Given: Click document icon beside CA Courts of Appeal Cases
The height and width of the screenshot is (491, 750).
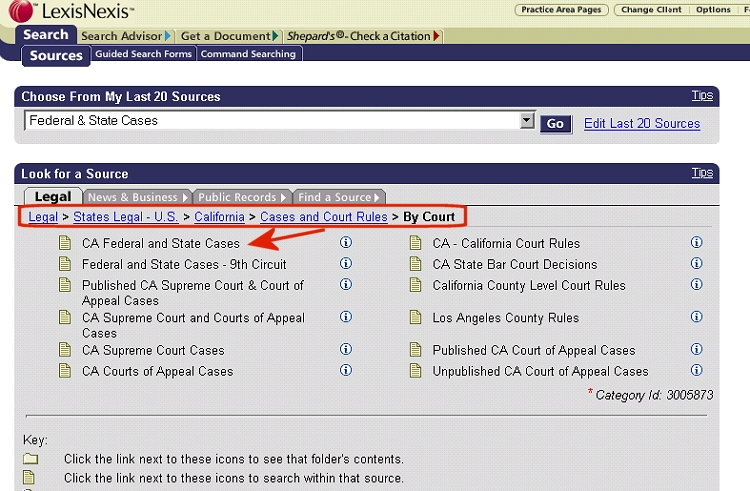Looking at the screenshot, I should (65, 371).
